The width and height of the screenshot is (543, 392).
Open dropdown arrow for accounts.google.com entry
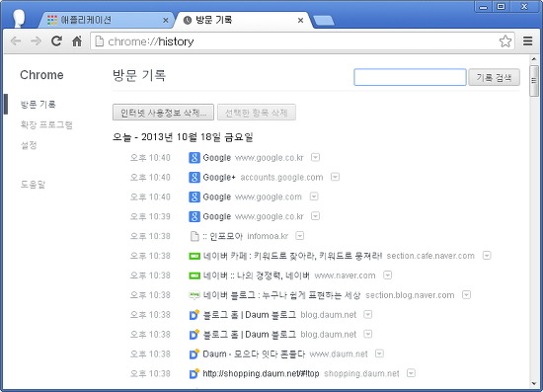(x=335, y=178)
